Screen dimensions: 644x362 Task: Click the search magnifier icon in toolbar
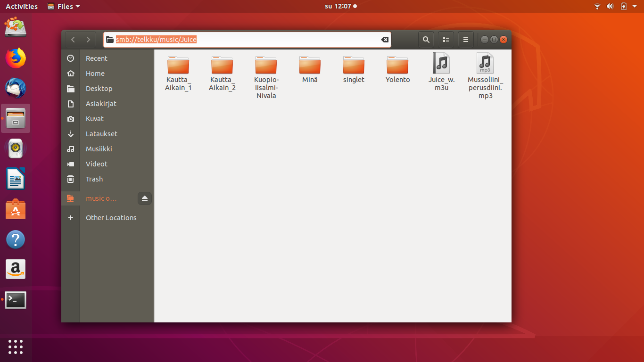[x=426, y=40]
